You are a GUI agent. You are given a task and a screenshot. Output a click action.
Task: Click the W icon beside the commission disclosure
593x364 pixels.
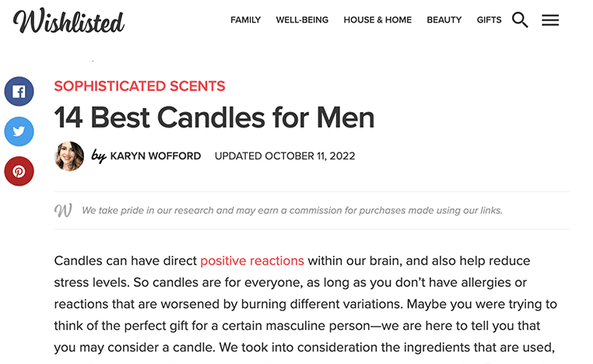pyautogui.click(x=63, y=210)
